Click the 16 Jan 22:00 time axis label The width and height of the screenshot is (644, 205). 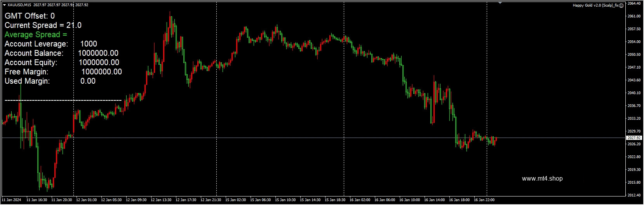point(484,200)
